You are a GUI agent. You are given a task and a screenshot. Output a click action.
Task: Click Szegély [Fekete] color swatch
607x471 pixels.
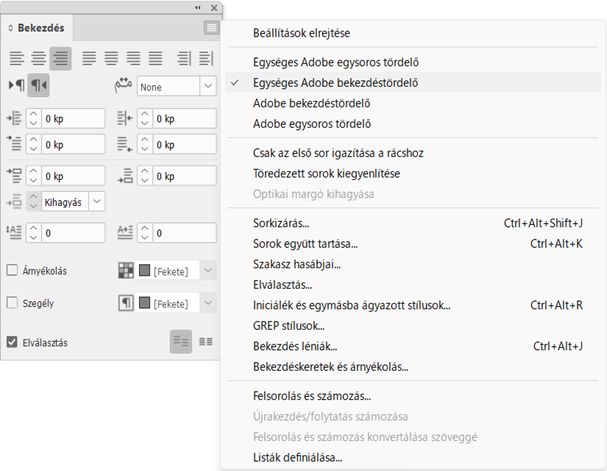point(144,303)
